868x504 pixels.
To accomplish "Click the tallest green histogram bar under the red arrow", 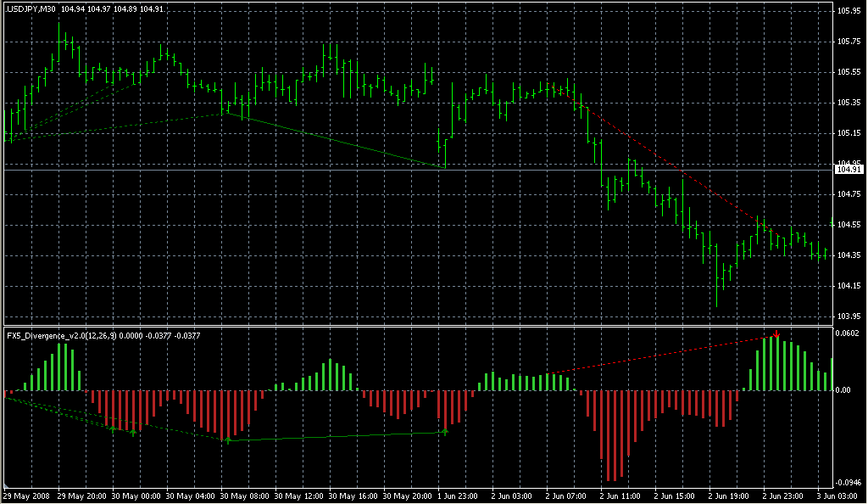I will coord(776,364).
